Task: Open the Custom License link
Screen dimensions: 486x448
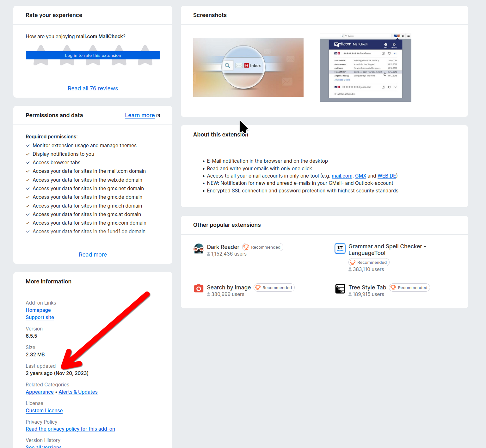Action: coord(44,411)
